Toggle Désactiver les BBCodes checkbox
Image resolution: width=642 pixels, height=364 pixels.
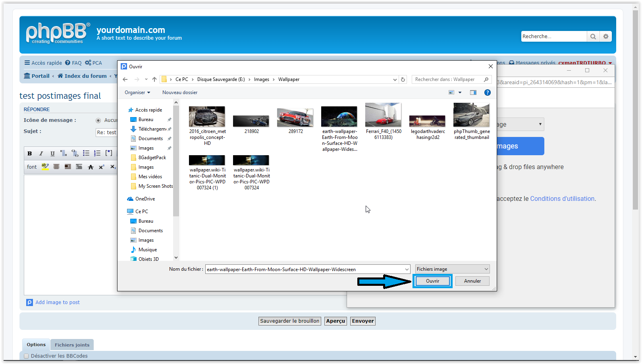coord(26,356)
